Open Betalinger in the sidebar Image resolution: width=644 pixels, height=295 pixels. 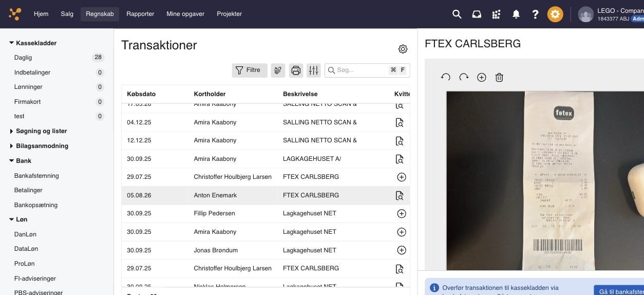click(x=28, y=190)
